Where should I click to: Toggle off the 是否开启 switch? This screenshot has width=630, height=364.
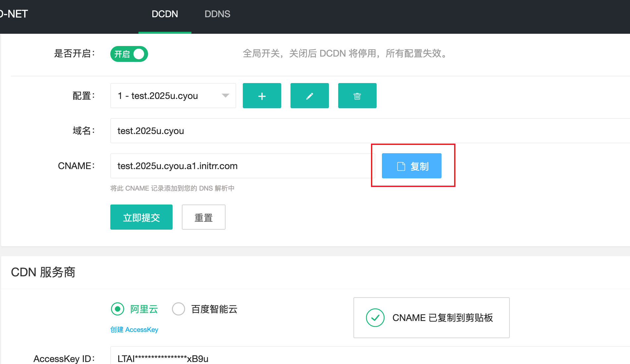click(129, 54)
